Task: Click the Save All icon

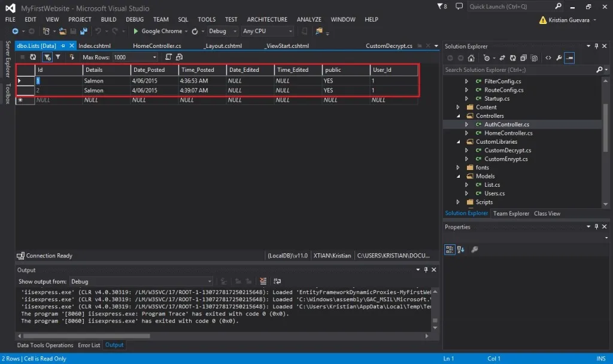Action: coord(84,31)
